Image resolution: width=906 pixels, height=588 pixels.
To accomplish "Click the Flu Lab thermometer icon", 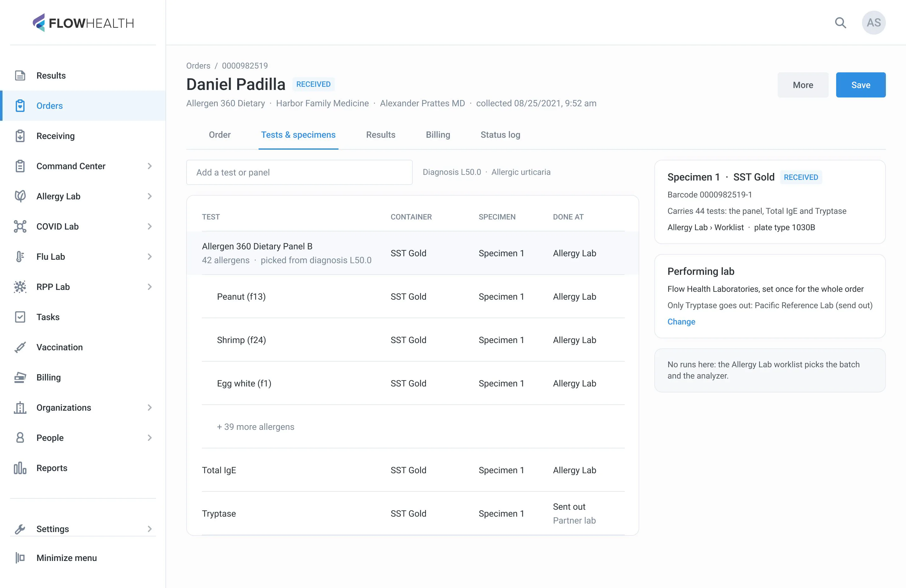I will [20, 257].
